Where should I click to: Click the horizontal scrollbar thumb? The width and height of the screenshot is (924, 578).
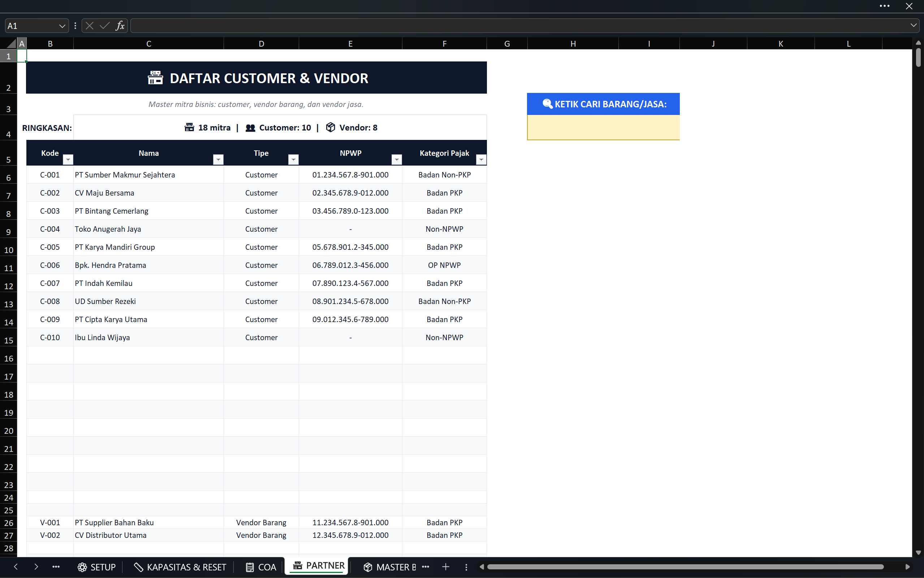click(685, 567)
